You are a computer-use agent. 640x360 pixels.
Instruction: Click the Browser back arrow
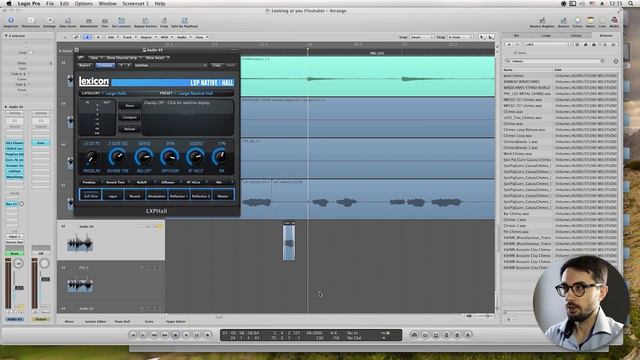[509, 44]
